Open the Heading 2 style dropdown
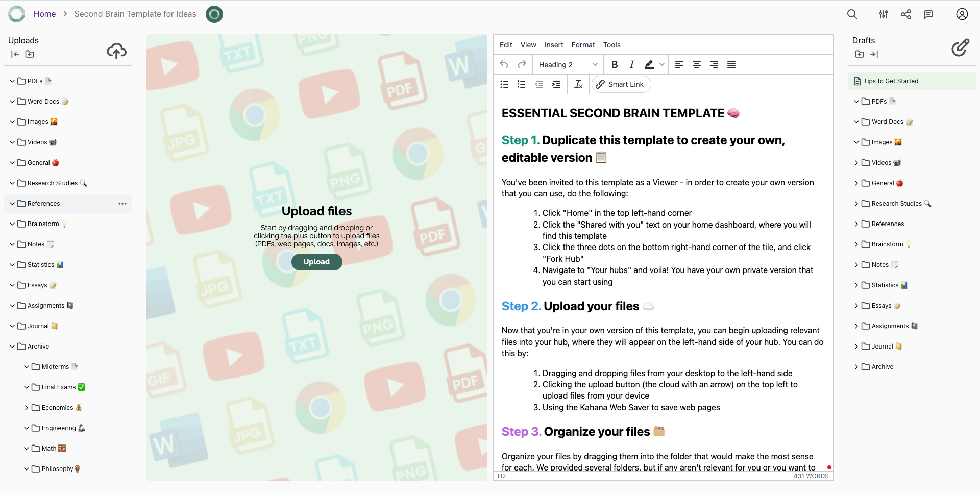The width and height of the screenshot is (980, 495). point(568,65)
